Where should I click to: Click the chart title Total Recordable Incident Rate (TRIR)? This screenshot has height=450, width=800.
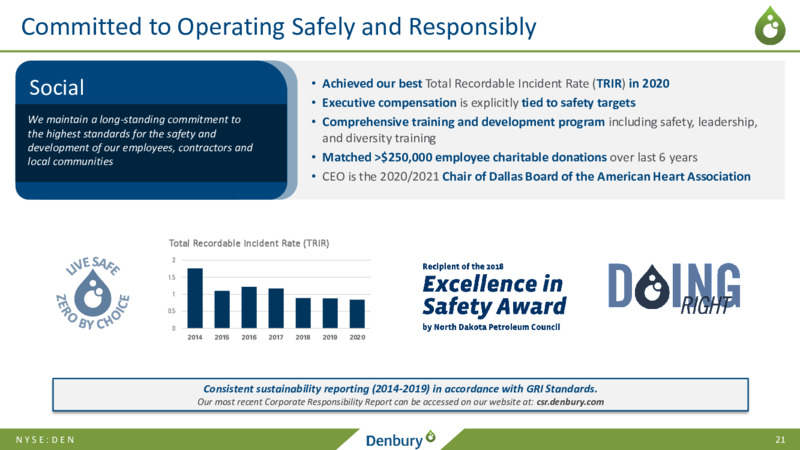click(x=249, y=243)
